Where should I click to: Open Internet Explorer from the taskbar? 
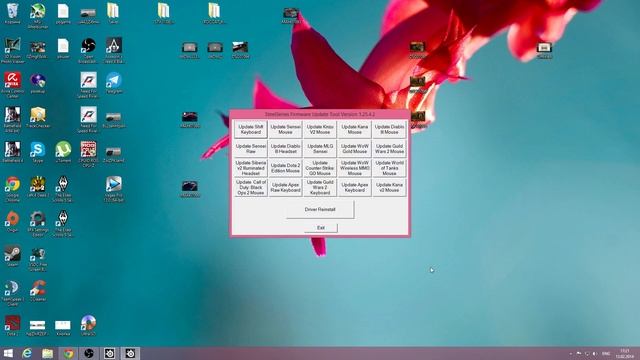(27, 353)
